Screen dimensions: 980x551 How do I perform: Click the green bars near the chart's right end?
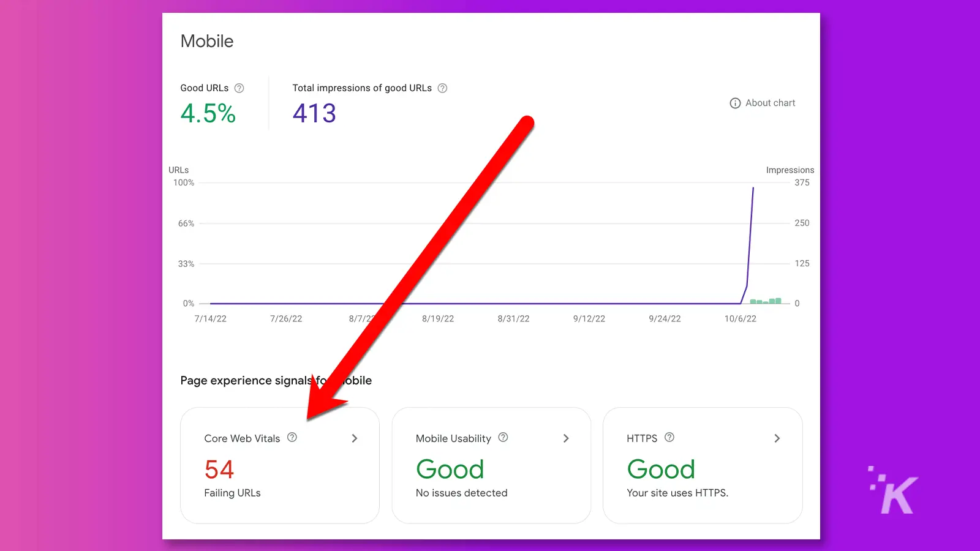(766, 301)
